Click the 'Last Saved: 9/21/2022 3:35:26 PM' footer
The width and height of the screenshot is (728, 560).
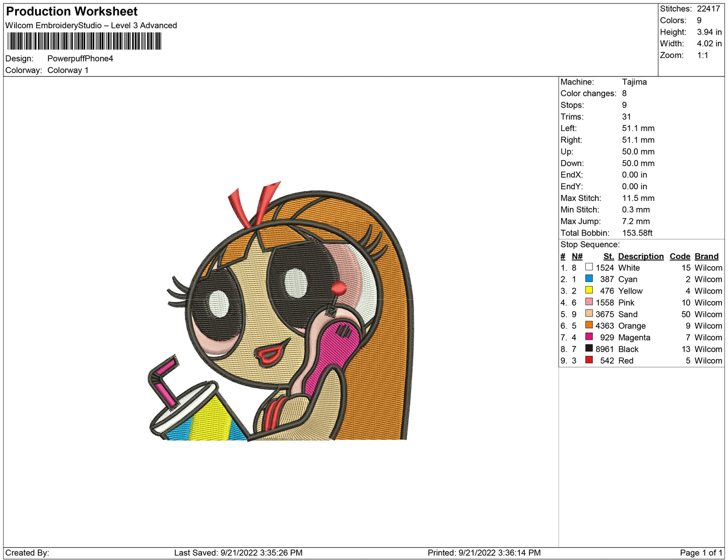[x=238, y=552]
